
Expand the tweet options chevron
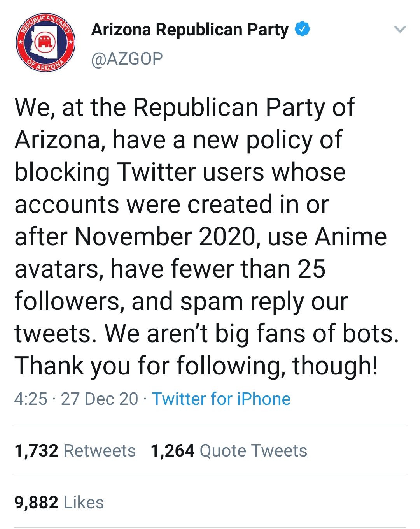400,29
